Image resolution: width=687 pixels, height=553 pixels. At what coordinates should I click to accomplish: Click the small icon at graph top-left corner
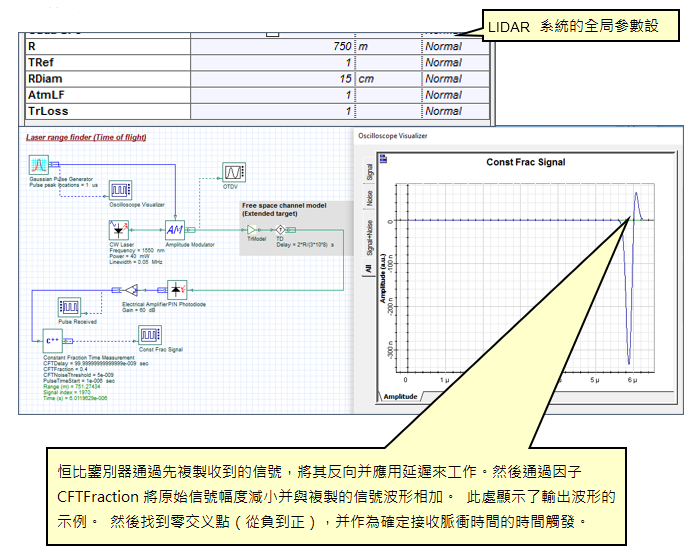383,159
